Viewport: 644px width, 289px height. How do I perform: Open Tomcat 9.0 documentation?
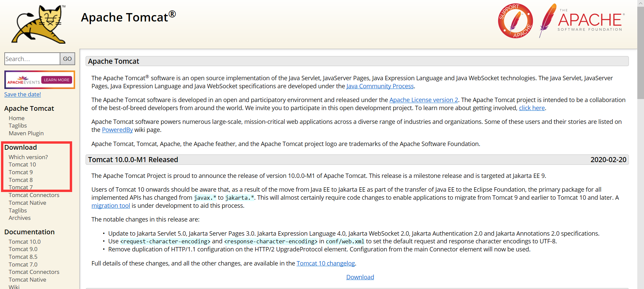click(x=23, y=249)
